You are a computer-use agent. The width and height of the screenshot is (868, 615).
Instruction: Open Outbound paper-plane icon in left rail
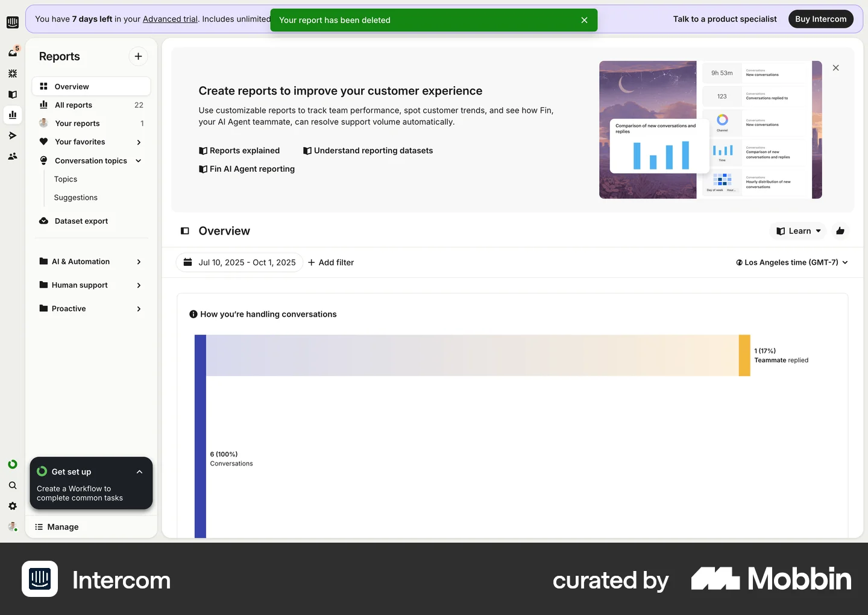13,136
